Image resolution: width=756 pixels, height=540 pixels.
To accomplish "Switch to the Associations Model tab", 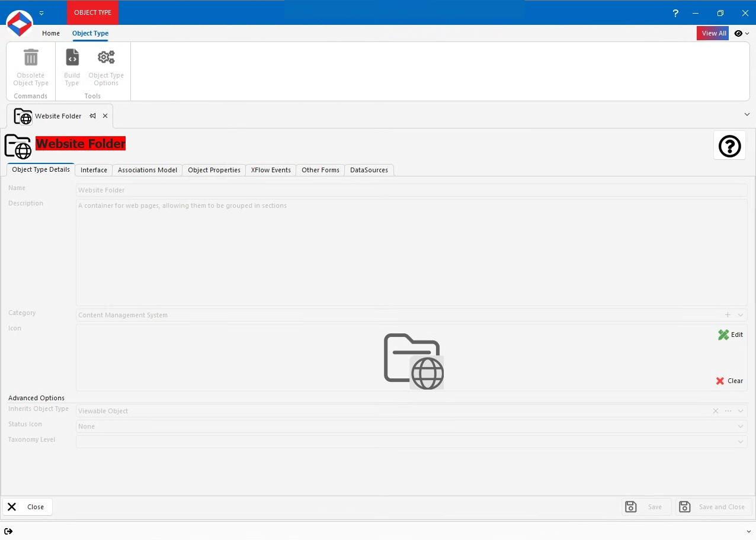I will 147,170.
